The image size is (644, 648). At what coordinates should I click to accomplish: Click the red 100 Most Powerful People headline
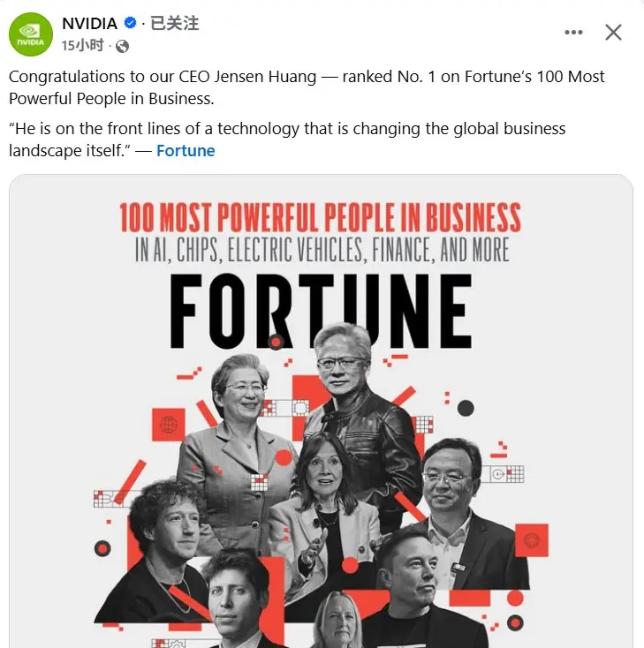[x=321, y=217]
